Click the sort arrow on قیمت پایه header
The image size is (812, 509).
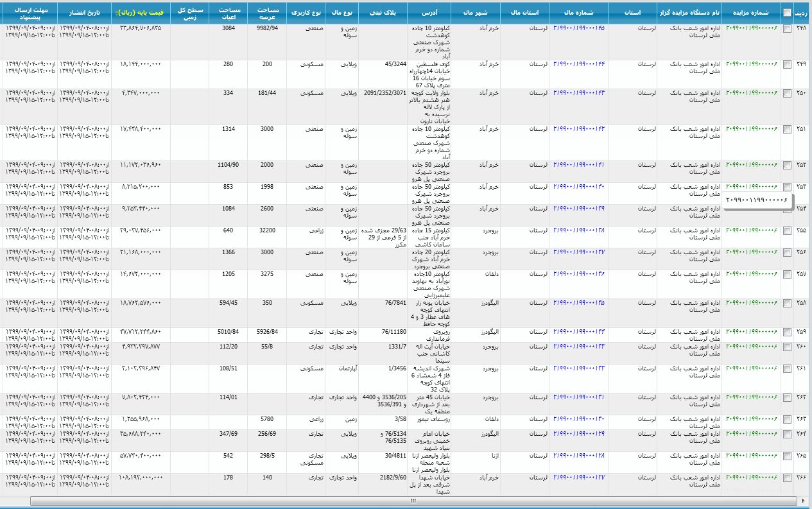pos(115,13)
